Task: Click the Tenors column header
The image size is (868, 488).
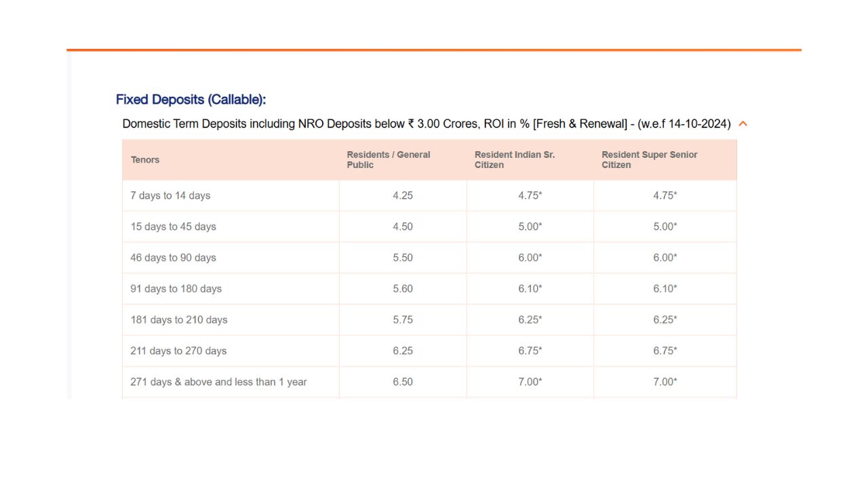Action: tap(145, 160)
